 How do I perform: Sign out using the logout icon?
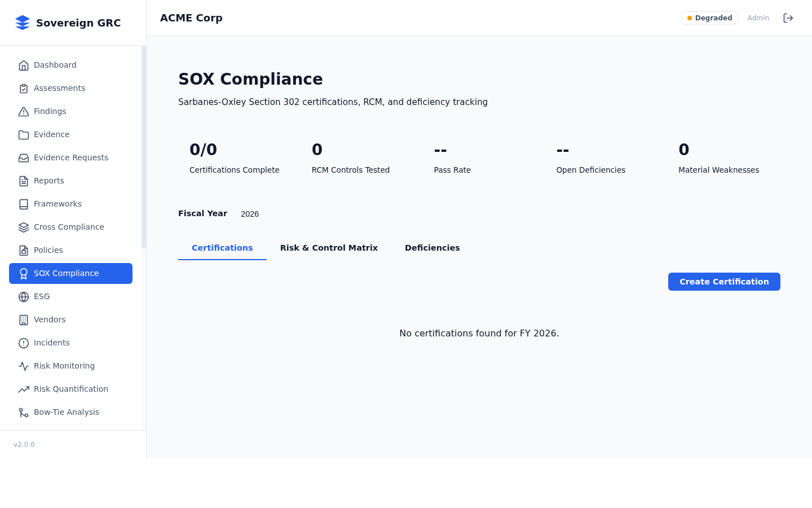[788, 17]
